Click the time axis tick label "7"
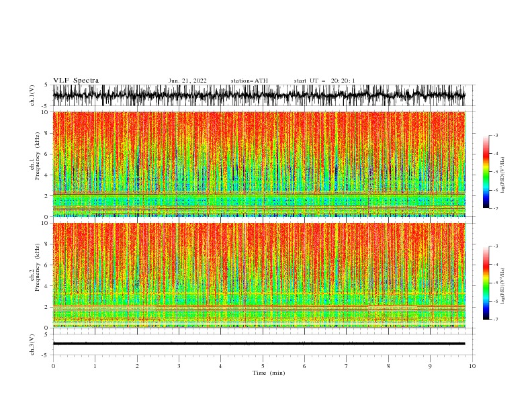Viewport: 532px width, 411px height. tap(347, 366)
